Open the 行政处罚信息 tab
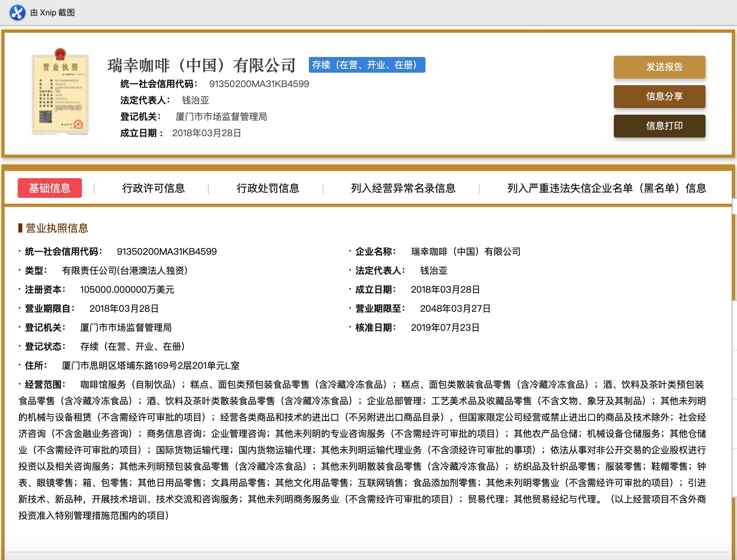 click(x=269, y=188)
